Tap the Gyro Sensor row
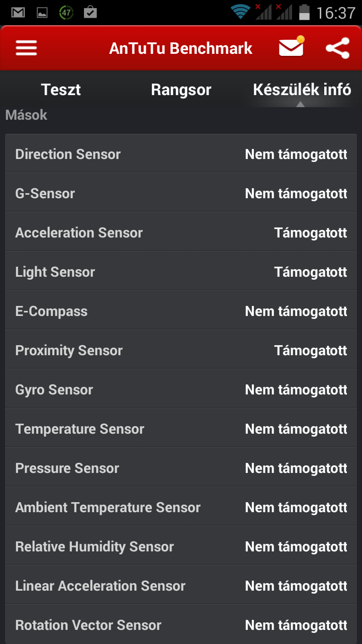Screen dimensions: 362x644 [181, 389]
